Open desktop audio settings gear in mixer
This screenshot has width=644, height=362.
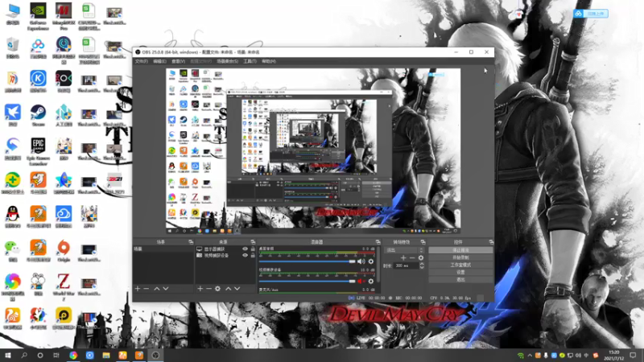[371, 261]
